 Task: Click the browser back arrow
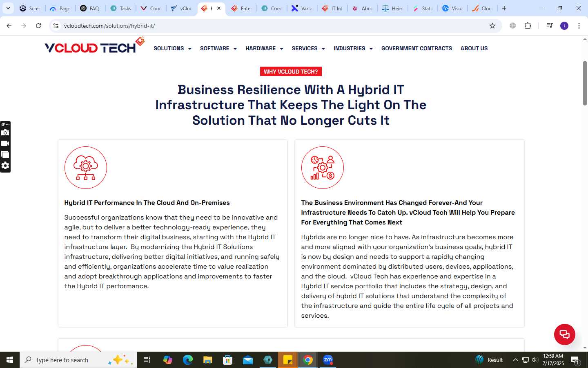pos(9,26)
